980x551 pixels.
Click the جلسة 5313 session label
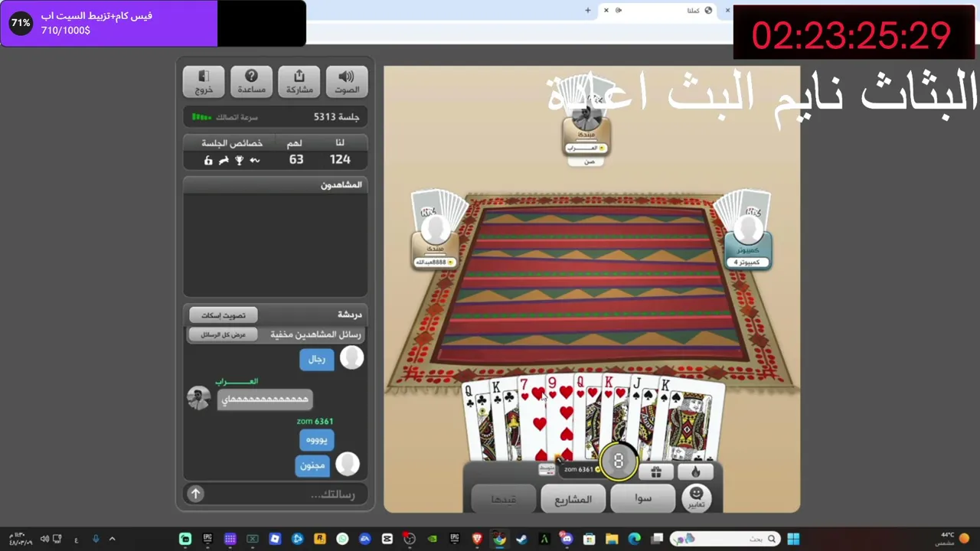(336, 116)
